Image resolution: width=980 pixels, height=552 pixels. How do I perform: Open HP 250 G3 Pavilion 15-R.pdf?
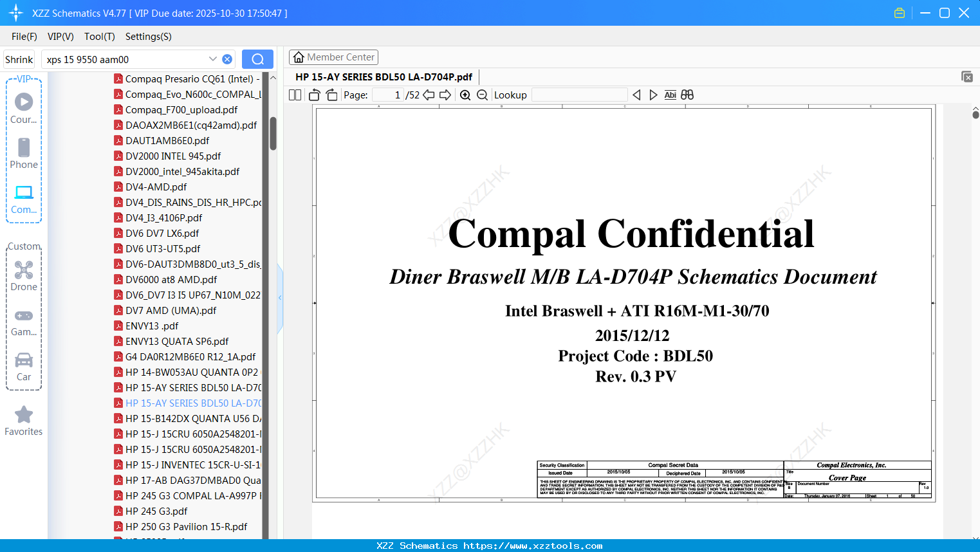181,526
